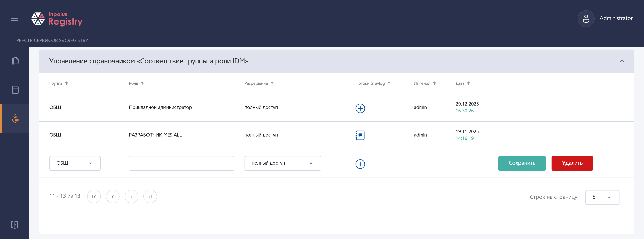Click the Administrator user name
This screenshot has width=644, height=239.
point(616,18)
